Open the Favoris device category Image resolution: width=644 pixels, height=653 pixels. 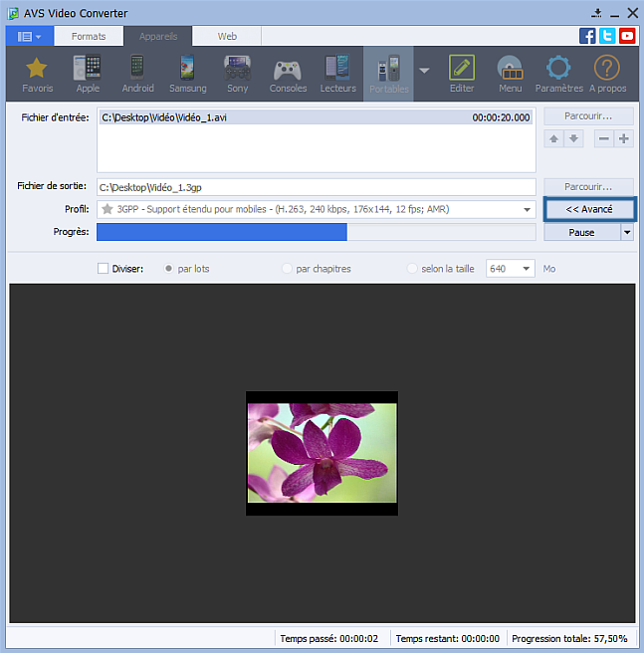tap(37, 74)
